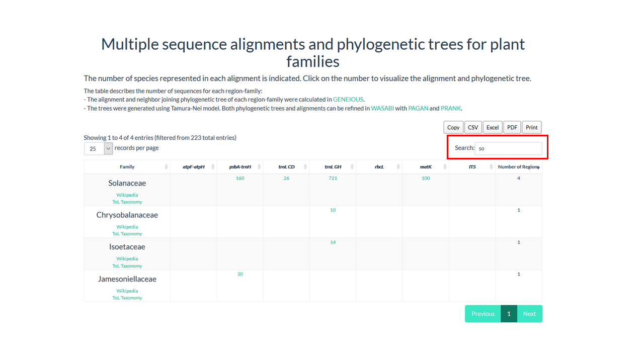The image size is (644, 362).
Task: Open Jamesoniellaceae ToL Taxonomy link
Action: [127, 298]
